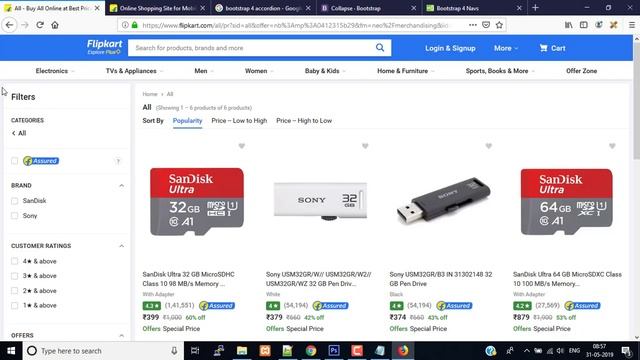
Task: Click the Firefox icon on the taskbar
Action: (403, 351)
